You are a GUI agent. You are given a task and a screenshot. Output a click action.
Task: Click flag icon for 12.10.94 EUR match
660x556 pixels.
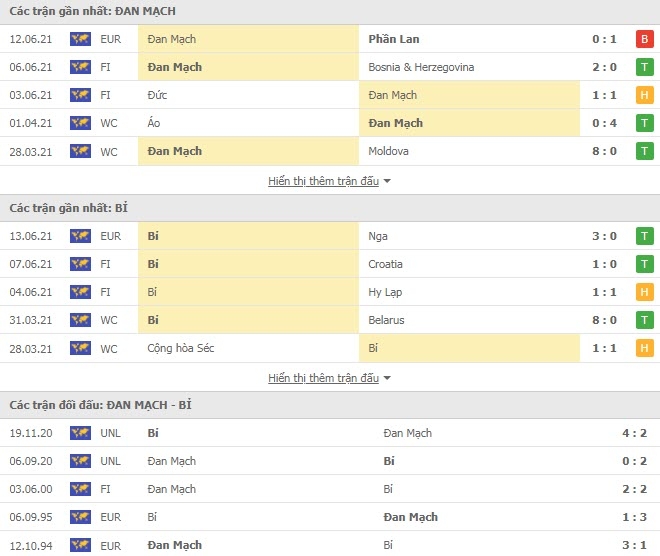[x=80, y=545]
